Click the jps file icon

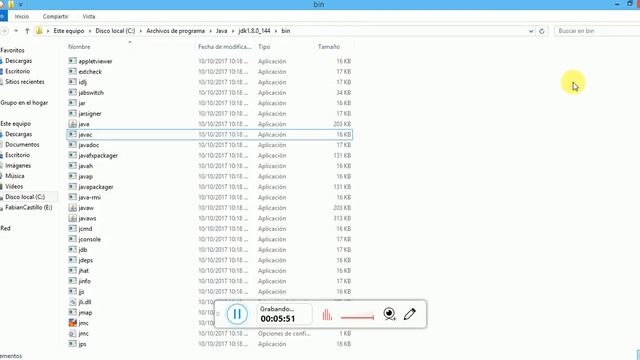tap(73, 344)
